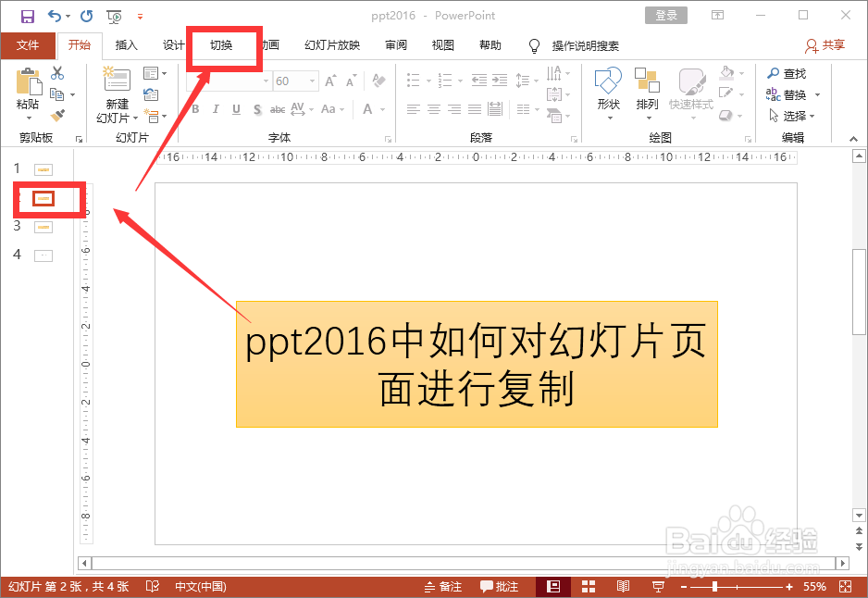The height and width of the screenshot is (598, 868).
Task: Open font name dropdown arrow
Action: pyautogui.click(x=266, y=81)
